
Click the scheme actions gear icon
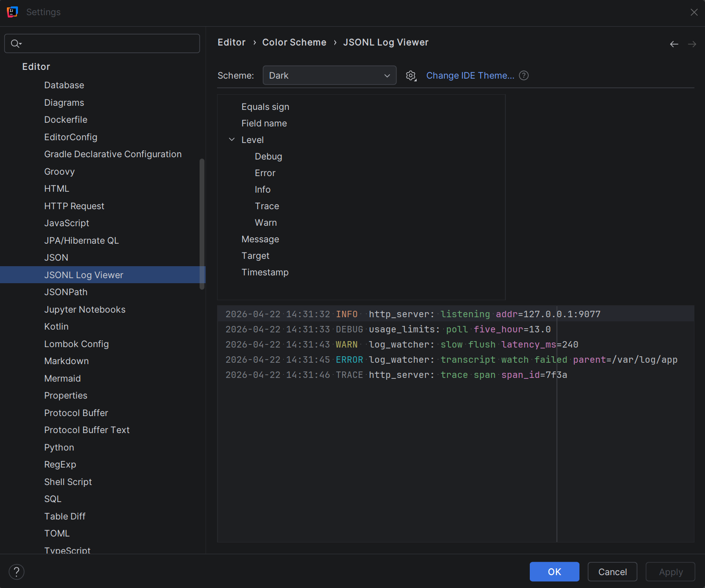click(x=411, y=76)
